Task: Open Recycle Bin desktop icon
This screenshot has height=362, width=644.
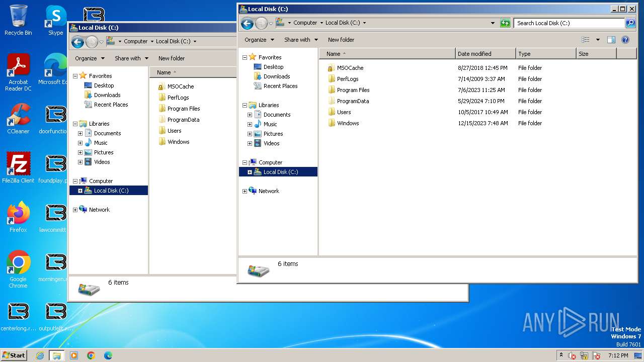Action: 18,21
